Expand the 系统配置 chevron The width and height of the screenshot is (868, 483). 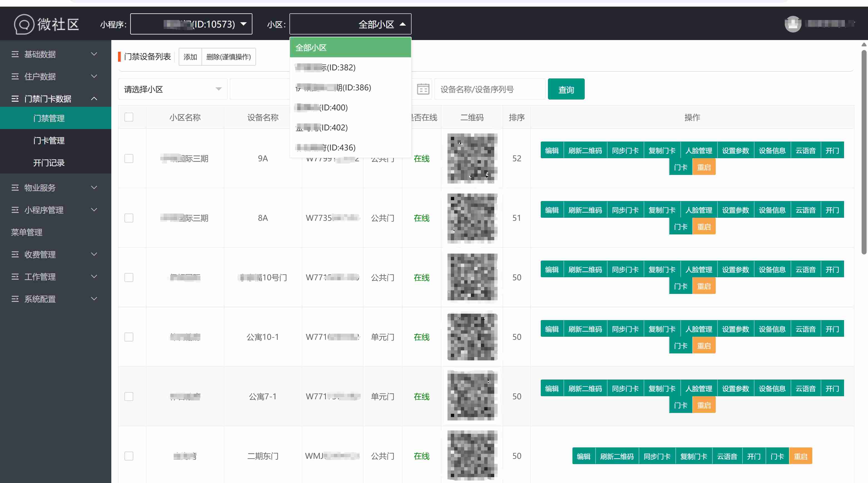tap(94, 299)
